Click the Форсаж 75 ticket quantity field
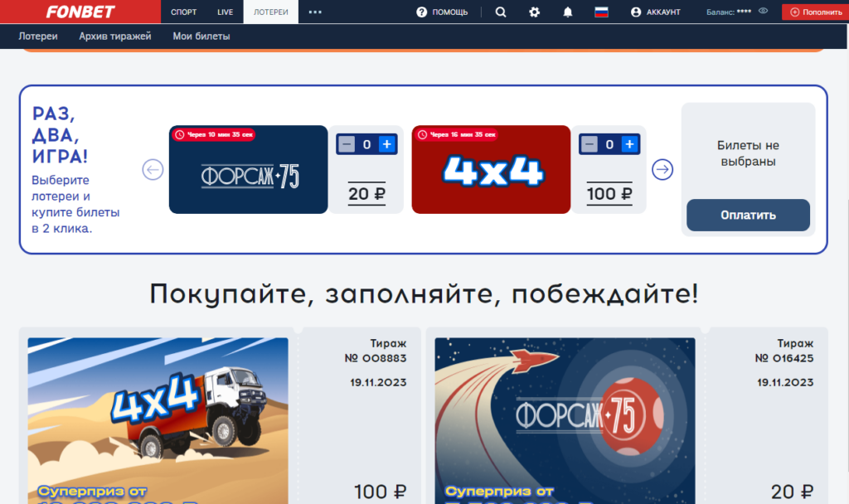The image size is (849, 504). coord(366,144)
